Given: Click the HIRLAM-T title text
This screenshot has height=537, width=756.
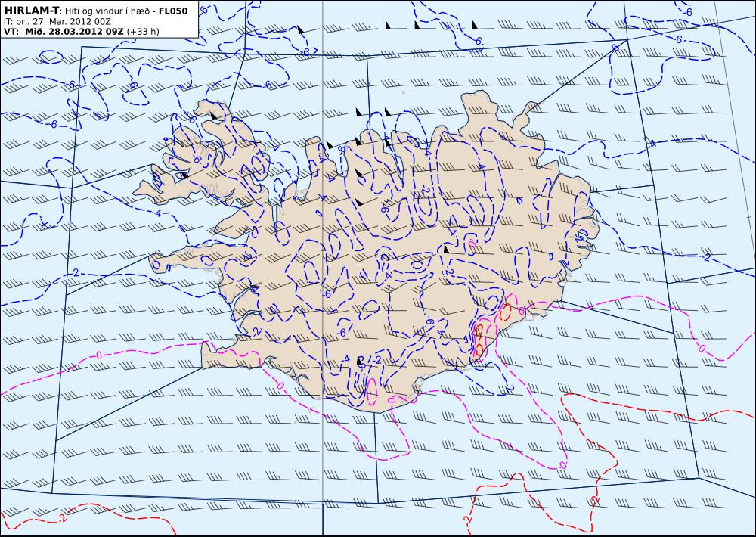Looking at the screenshot, I should pos(31,10).
